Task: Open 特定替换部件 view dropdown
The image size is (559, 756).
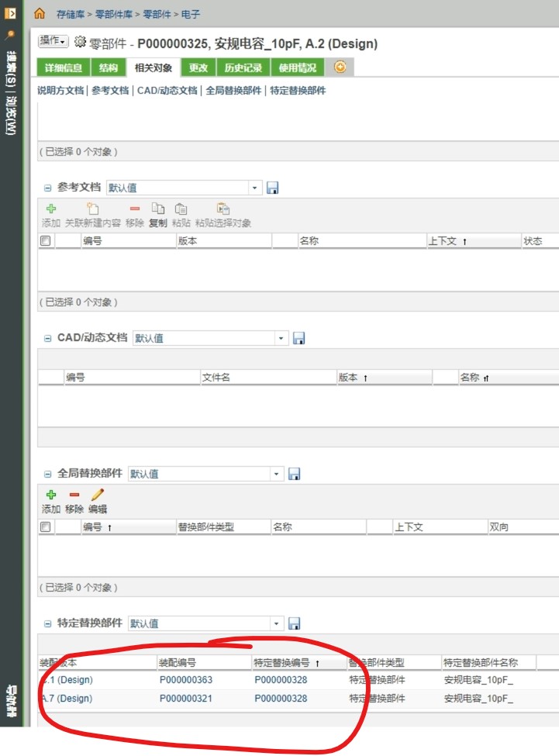Action: 276,623
